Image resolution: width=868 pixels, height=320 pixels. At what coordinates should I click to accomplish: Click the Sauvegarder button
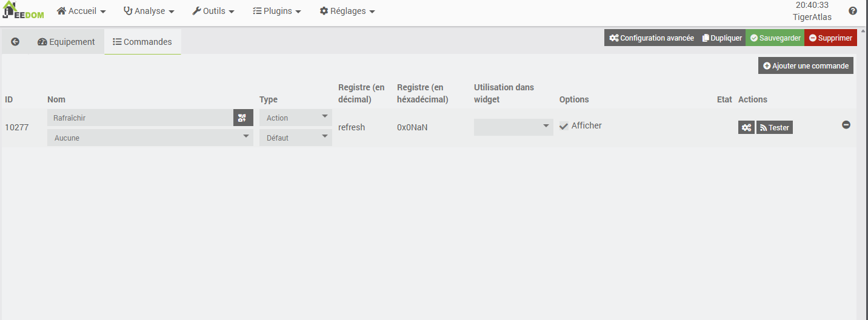coord(775,38)
